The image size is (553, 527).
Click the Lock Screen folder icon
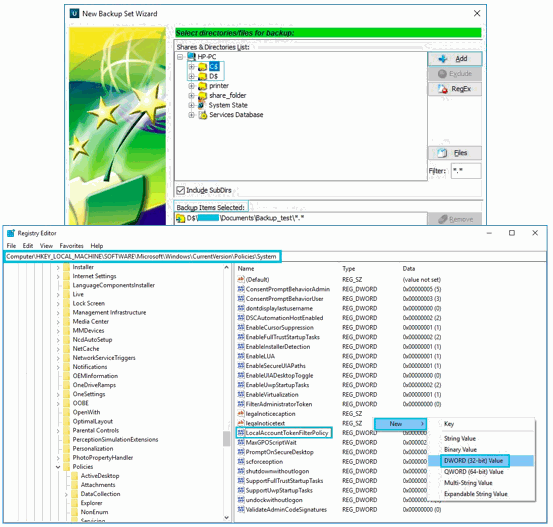pyautogui.click(x=67, y=303)
